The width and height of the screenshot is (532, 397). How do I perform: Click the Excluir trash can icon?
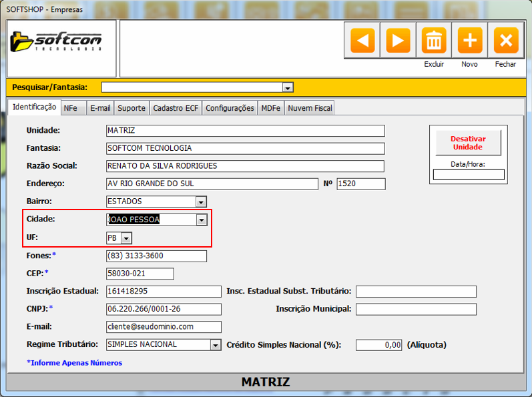point(434,41)
